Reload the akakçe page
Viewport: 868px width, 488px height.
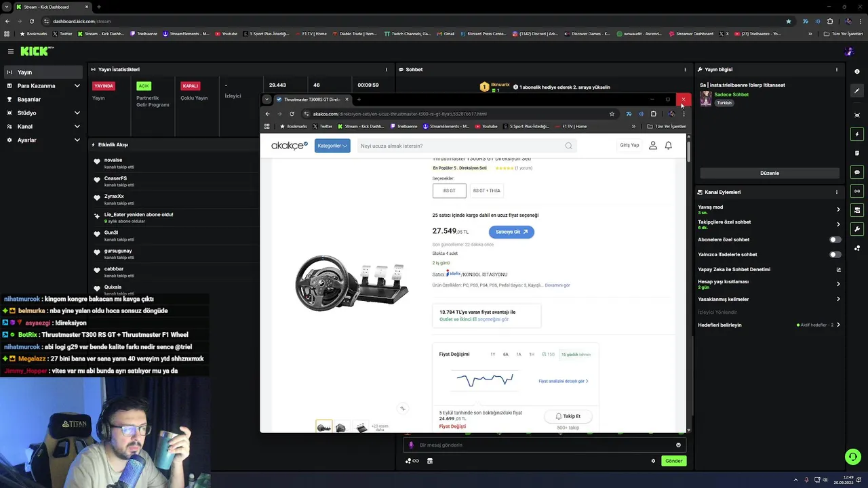tap(292, 114)
